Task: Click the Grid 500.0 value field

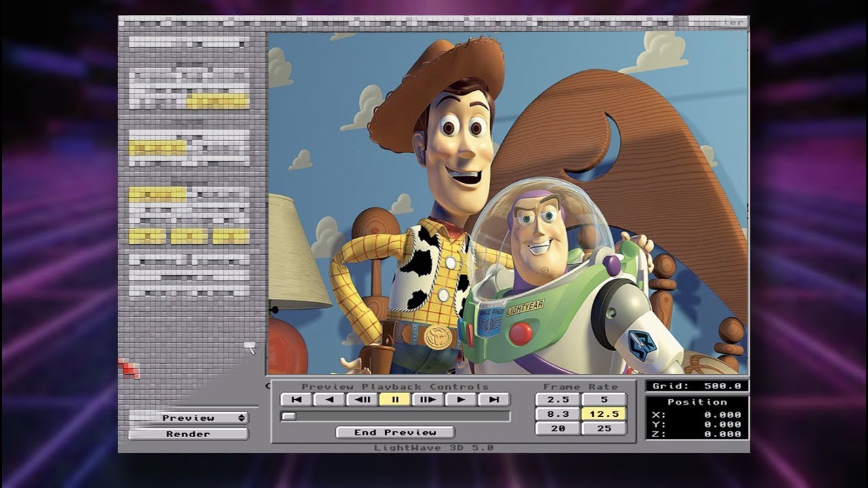Action: pos(697,386)
